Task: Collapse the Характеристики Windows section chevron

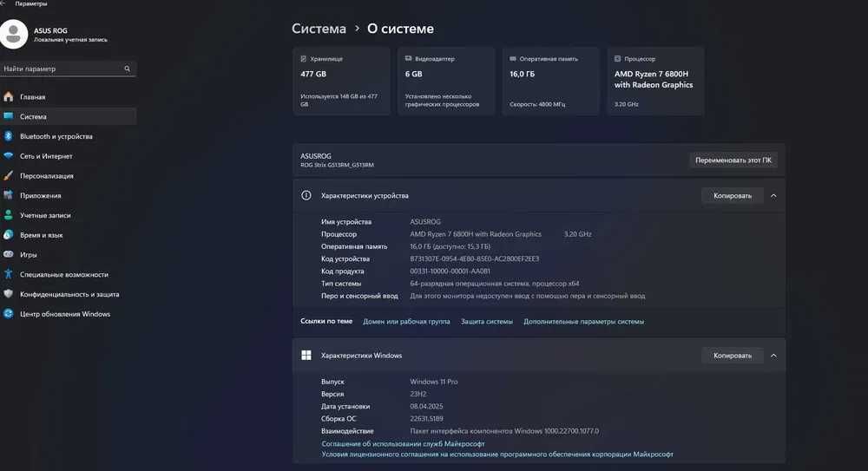Action: click(x=774, y=356)
